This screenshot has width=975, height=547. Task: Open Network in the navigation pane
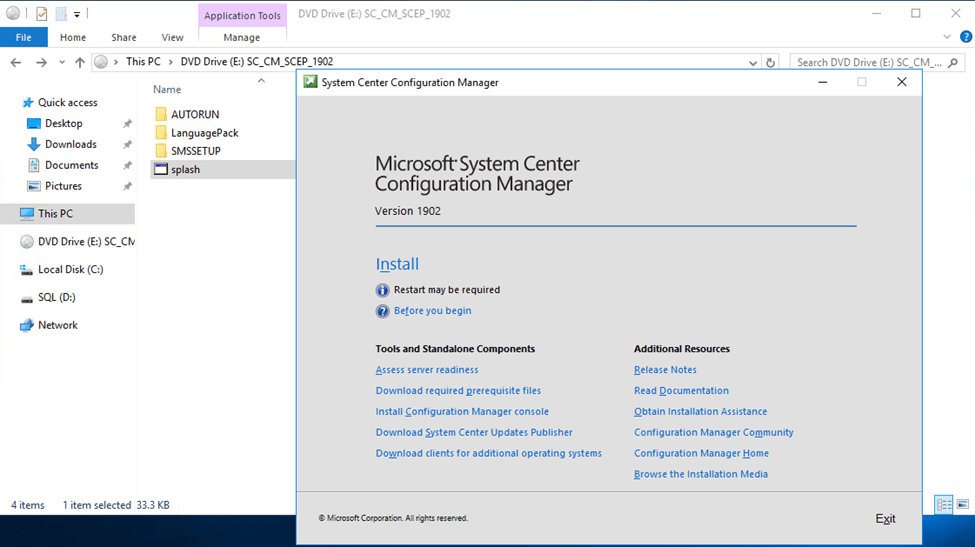57,325
